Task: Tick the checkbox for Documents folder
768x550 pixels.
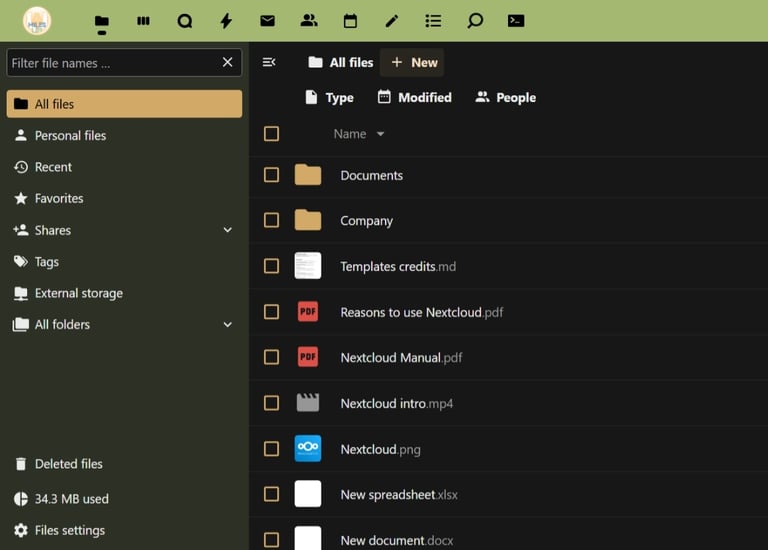Action: click(271, 175)
